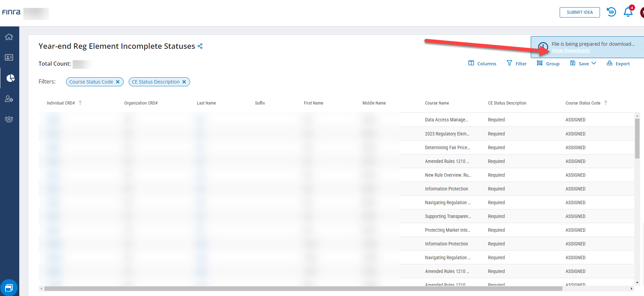Open the ID card icon in sidebar
Screen dimensions: 644x296
coord(9,57)
